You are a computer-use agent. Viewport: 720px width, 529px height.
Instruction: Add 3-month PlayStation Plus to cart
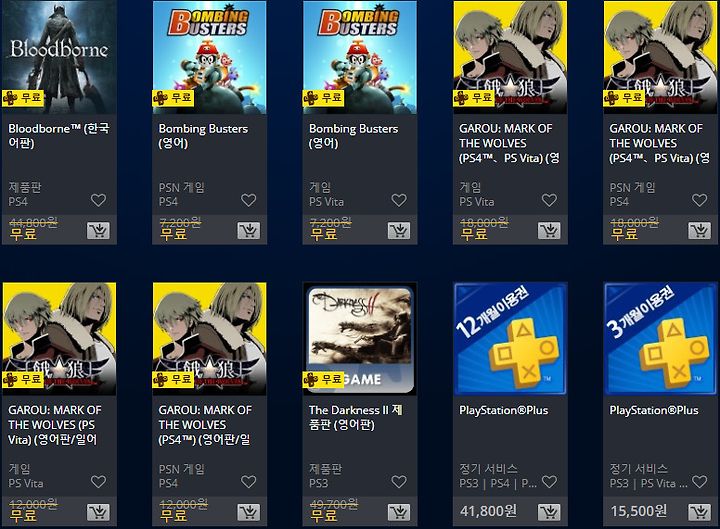point(699,512)
